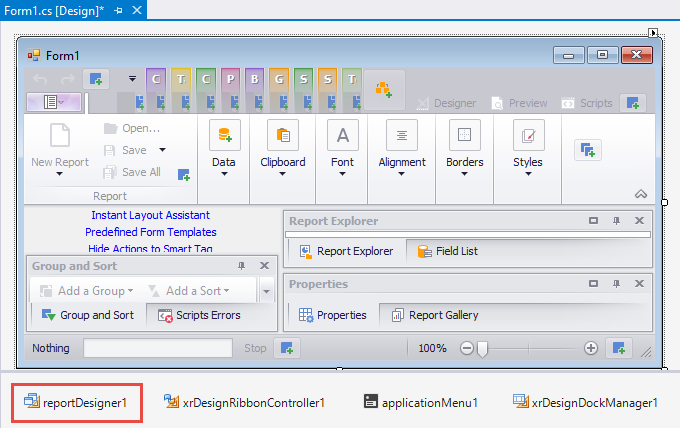The image size is (680, 428).
Task: Toggle auto-hide pin on Properties panel
Action: 616,284
